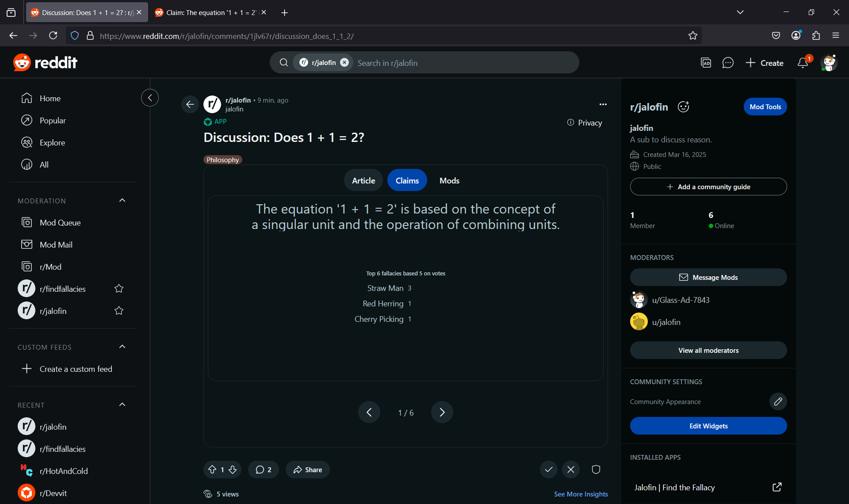Click the Edit Widgets button
Viewport: 849px width, 504px height.
click(x=708, y=426)
